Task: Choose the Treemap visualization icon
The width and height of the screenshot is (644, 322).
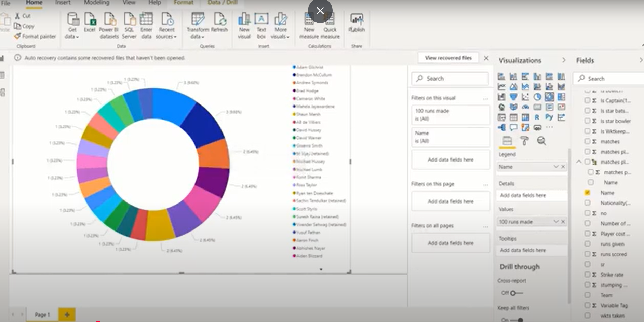Action: tap(561, 97)
